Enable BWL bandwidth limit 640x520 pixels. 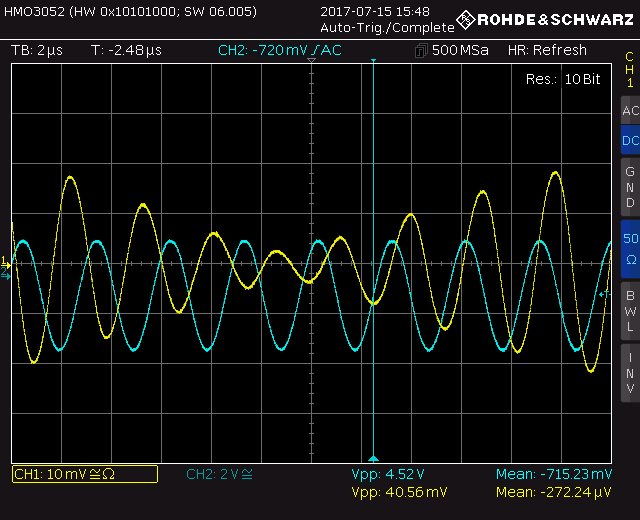point(629,311)
